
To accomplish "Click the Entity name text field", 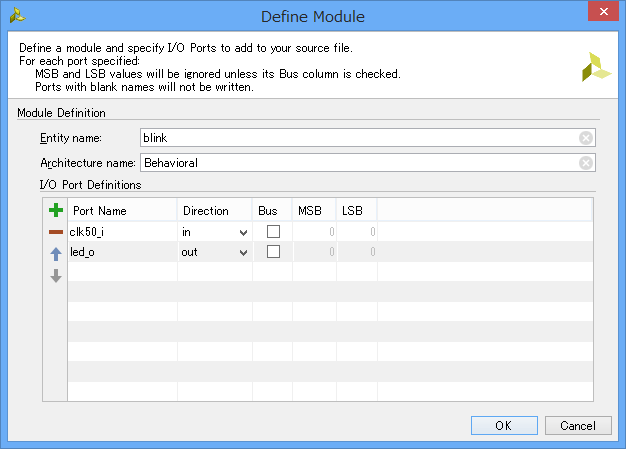I will [x=360, y=138].
